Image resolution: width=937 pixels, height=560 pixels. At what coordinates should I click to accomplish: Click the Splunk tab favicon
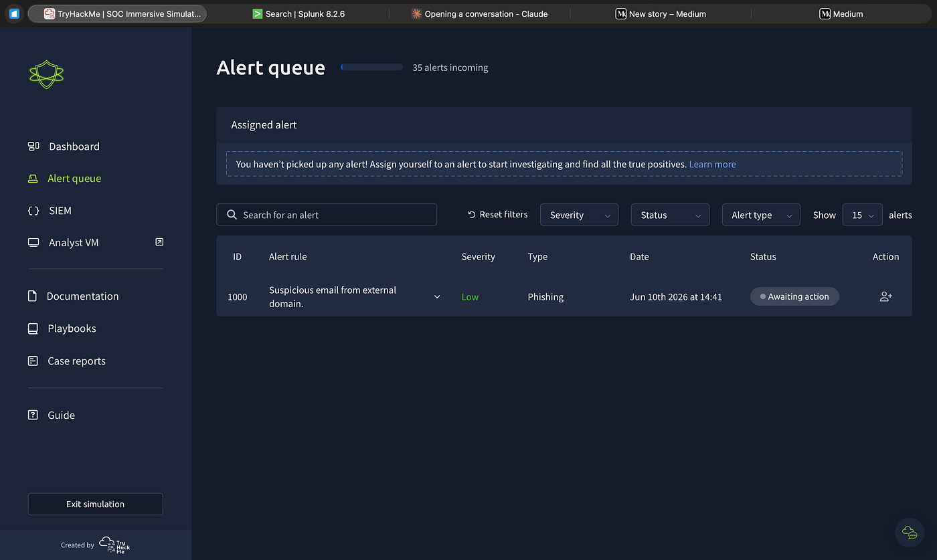258,13
